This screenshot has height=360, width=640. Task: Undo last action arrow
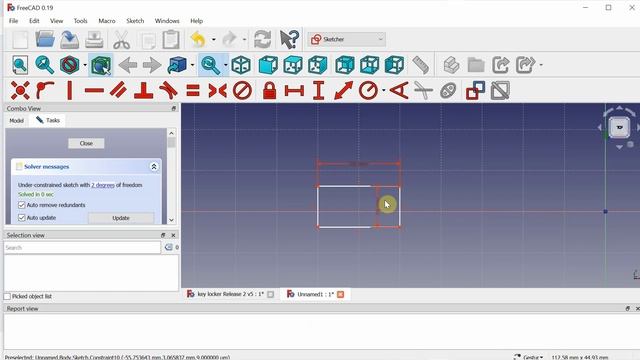coord(198,40)
